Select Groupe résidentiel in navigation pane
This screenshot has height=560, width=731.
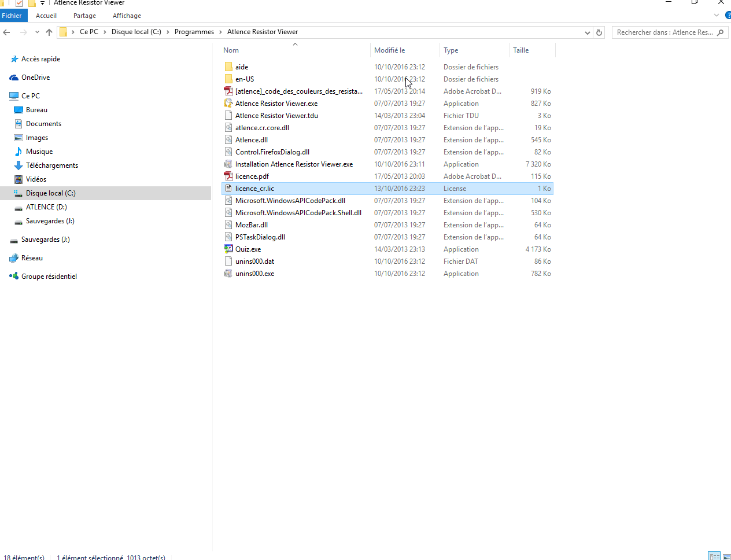coord(49,277)
